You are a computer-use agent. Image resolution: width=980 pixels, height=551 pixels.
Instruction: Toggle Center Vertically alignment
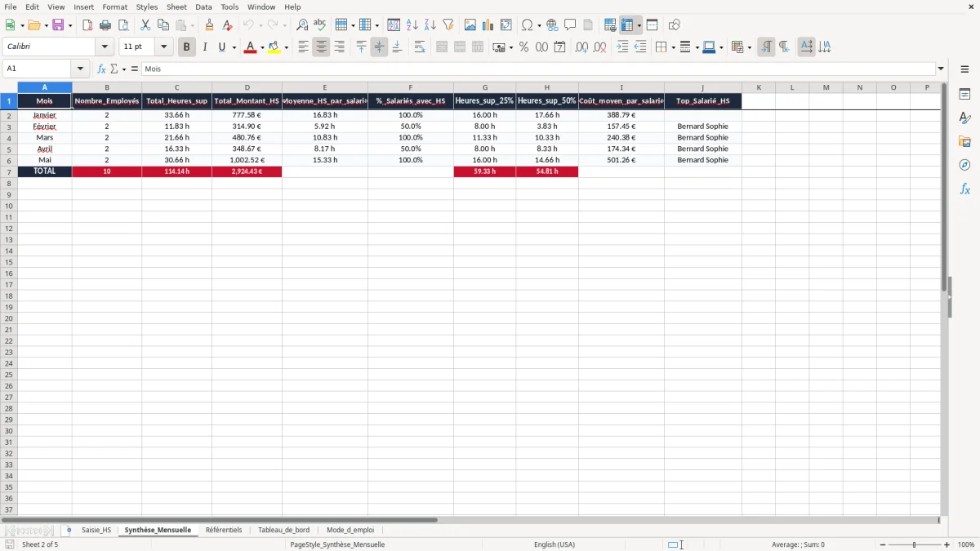tap(379, 47)
